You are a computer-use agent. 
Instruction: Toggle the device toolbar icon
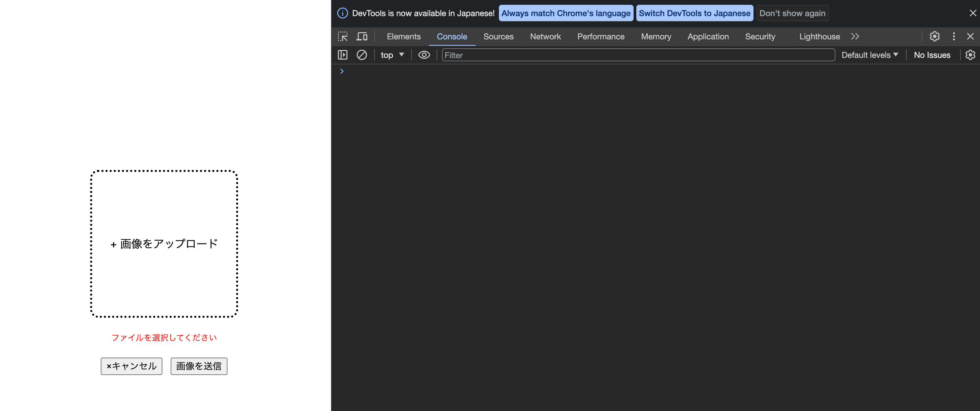point(362,37)
